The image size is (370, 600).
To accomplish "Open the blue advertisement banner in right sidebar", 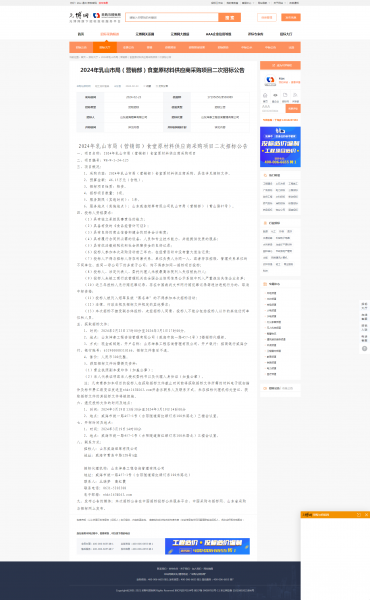I will point(280,147).
